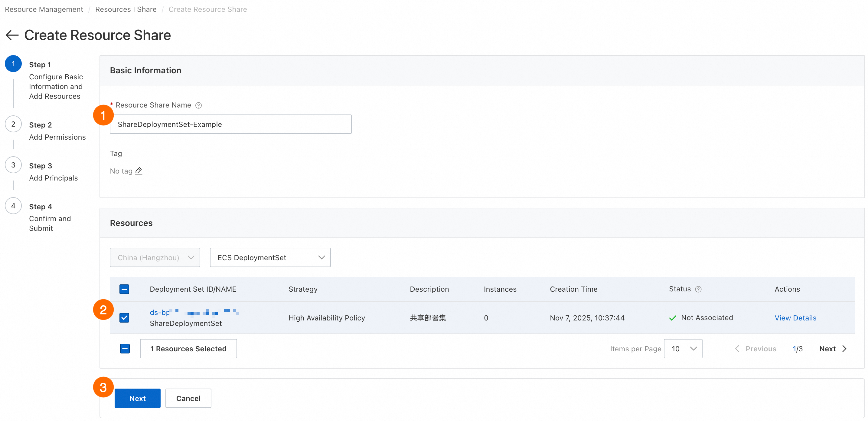Click the blue Next button
Screen dimensions: 868x421
[137, 398]
